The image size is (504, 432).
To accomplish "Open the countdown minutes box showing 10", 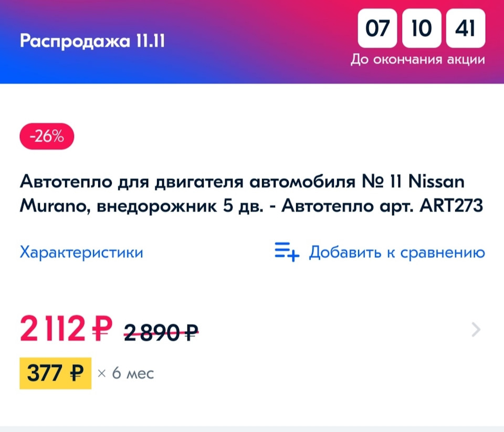I will [x=421, y=29].
